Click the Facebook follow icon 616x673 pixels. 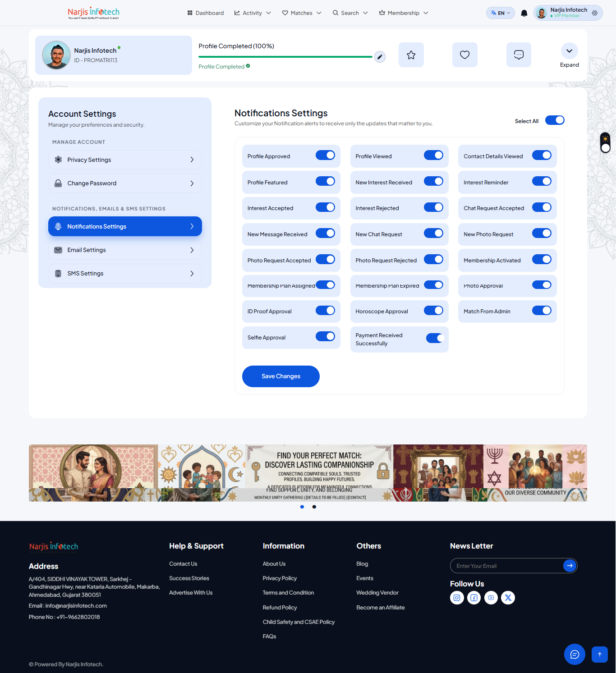pos(474,598)
